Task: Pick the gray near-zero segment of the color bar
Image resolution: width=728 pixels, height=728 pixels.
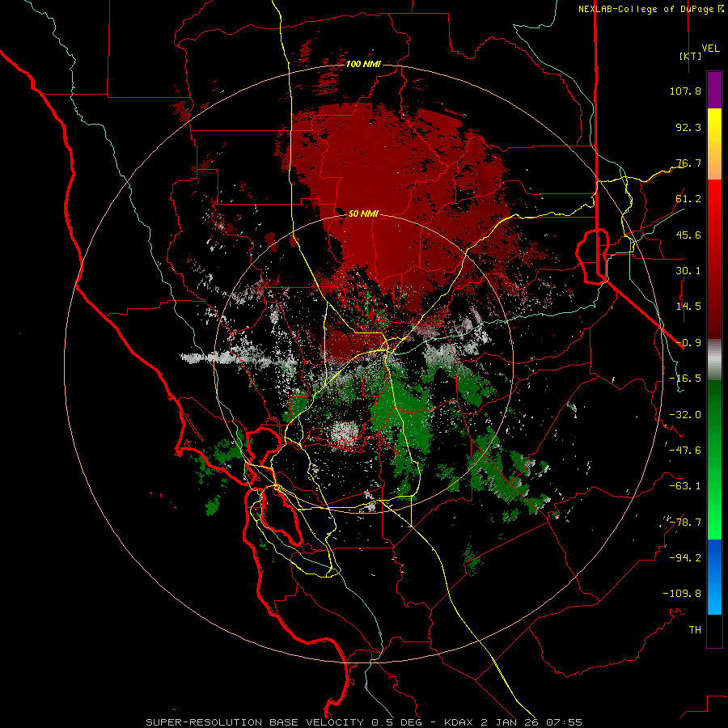Action: (x=714, y=360)
